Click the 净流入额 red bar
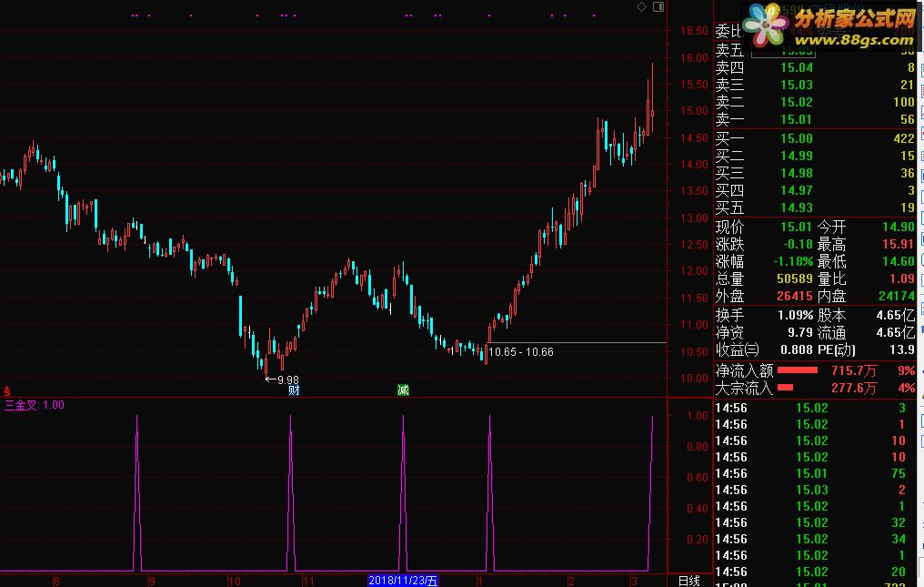This screenshot has height=587, width=924. pyautogui.click(x=798, y=370)
